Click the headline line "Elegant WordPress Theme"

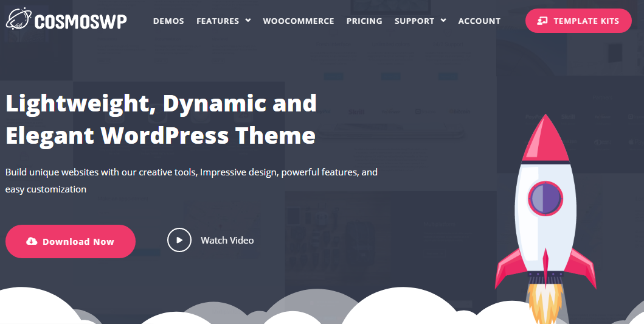(161, 136)
